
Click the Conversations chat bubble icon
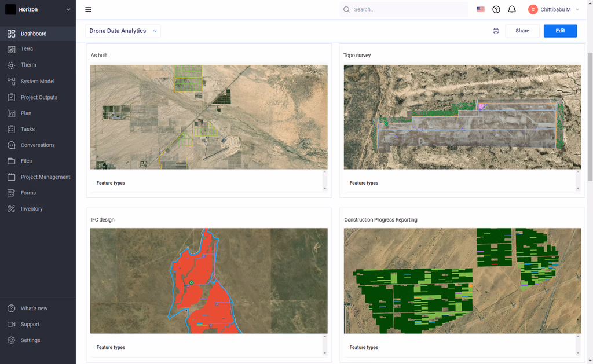[12, 145]
